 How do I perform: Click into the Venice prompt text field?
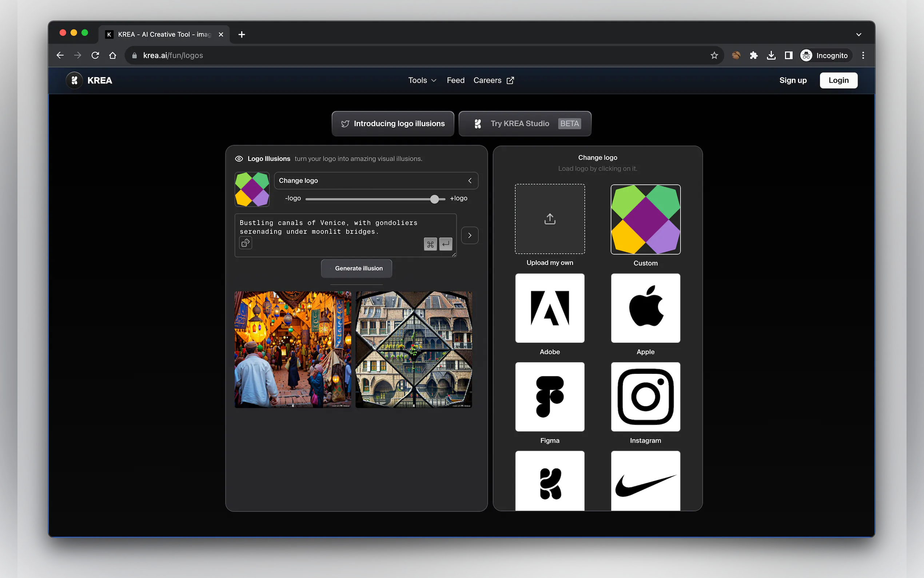coord(345,235)
